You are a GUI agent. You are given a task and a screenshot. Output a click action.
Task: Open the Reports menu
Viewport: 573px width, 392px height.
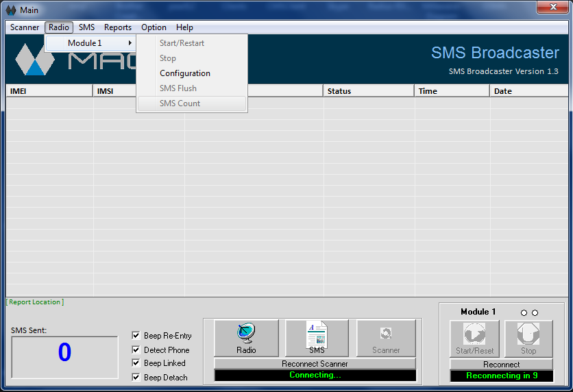pyautogui.click(x=118, y=27)
